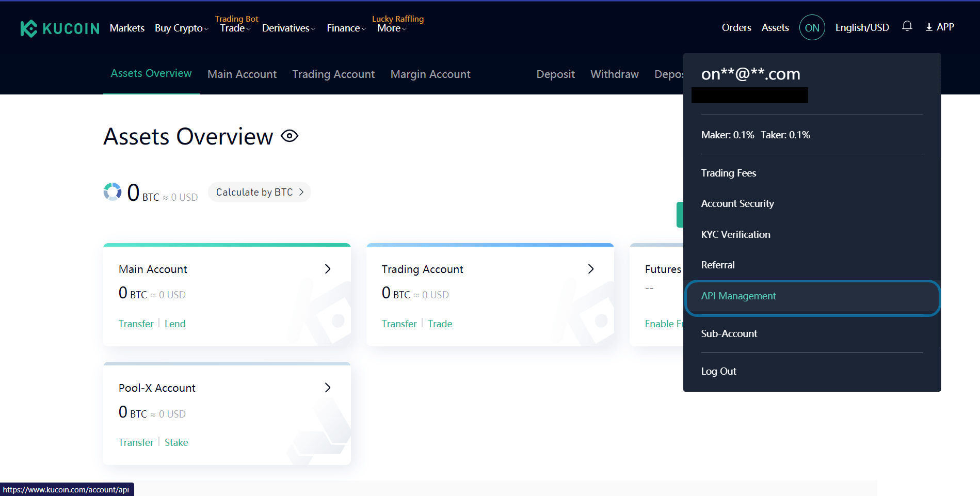Expand the Derivatives dropdown menu

tap(288, 28)
